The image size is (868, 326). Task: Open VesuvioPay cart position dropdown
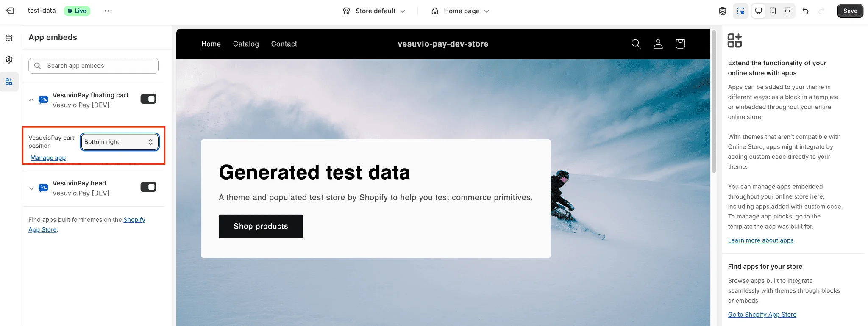tap(120, 142)
